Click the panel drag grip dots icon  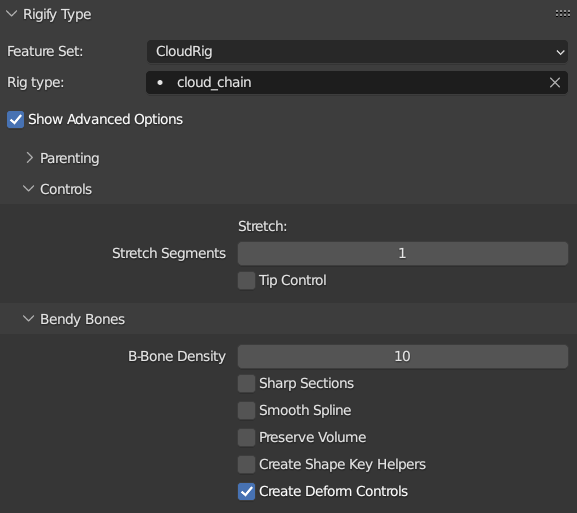(x=563, y=14)
